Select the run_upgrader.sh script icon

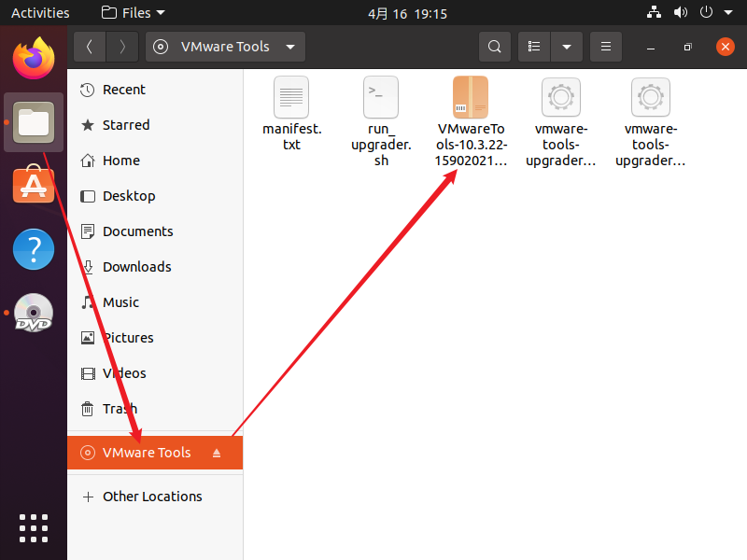[x=381, y=97]
